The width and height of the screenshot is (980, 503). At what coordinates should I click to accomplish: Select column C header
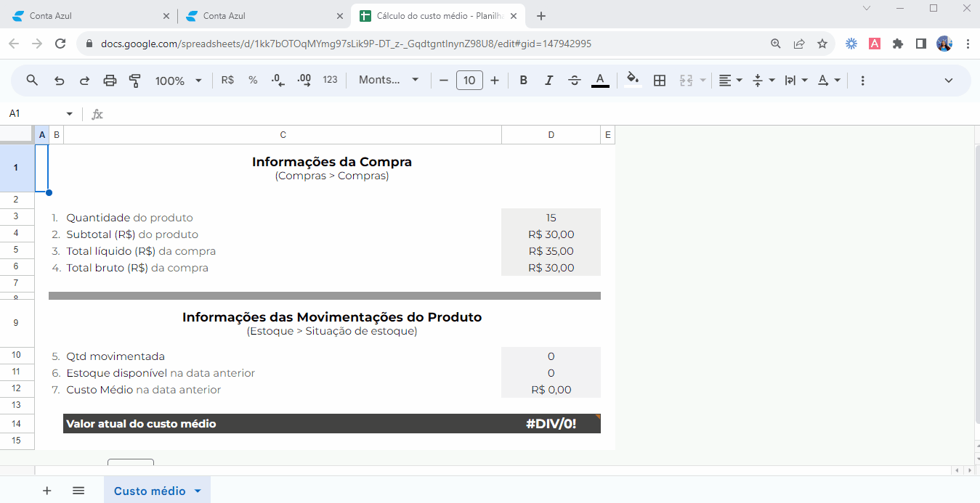(x=283, y=134)
